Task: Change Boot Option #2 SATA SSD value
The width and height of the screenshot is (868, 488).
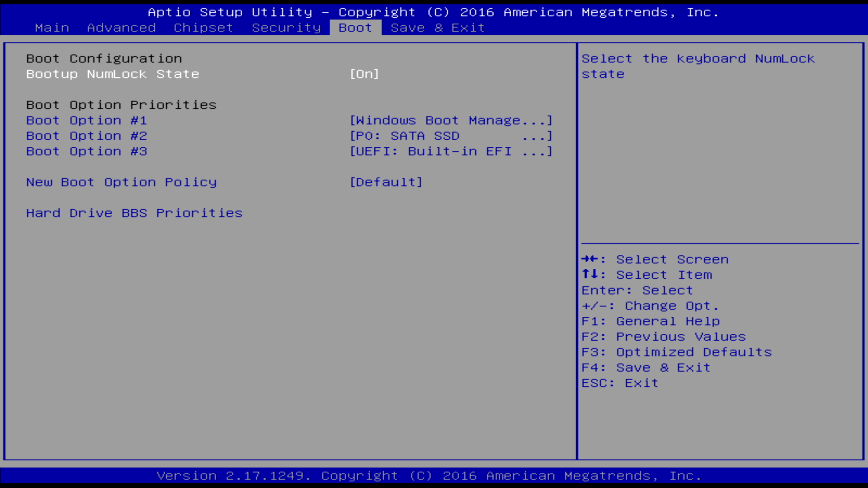Action: (451, 136)
